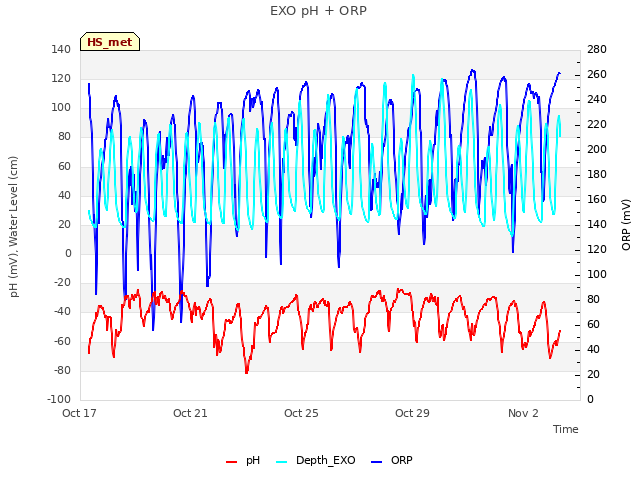Toggle the pH series in the legend

[243, 460]
